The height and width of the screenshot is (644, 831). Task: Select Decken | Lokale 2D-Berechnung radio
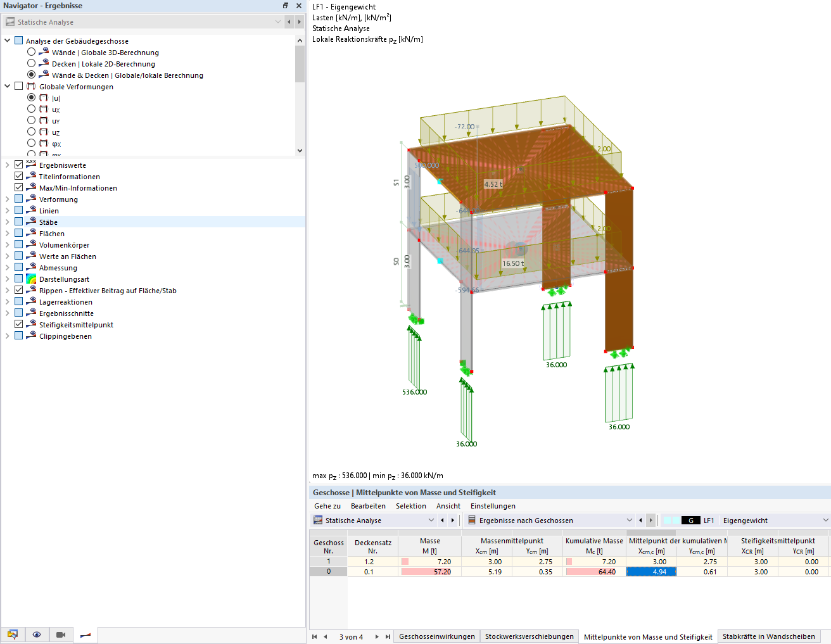tap(31, 63)
